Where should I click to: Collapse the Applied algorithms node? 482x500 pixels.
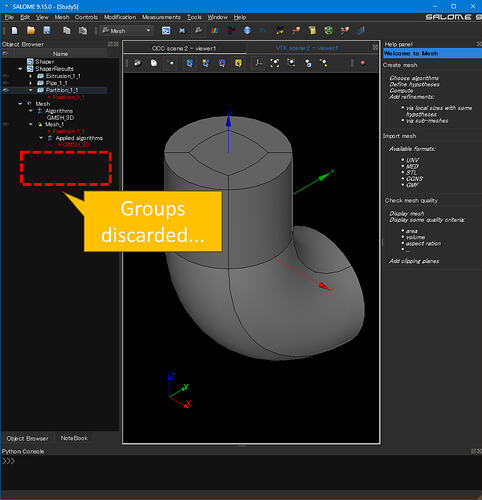[41, 138]
